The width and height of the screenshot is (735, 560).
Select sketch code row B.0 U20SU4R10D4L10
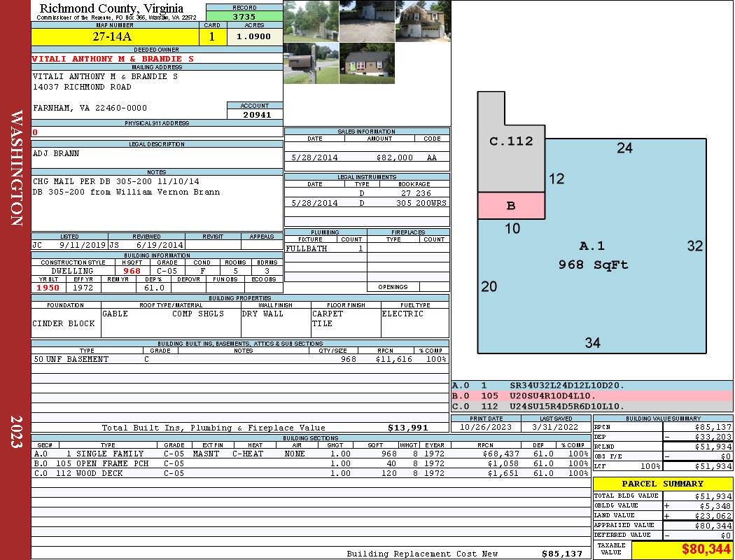tap(592, 396)
